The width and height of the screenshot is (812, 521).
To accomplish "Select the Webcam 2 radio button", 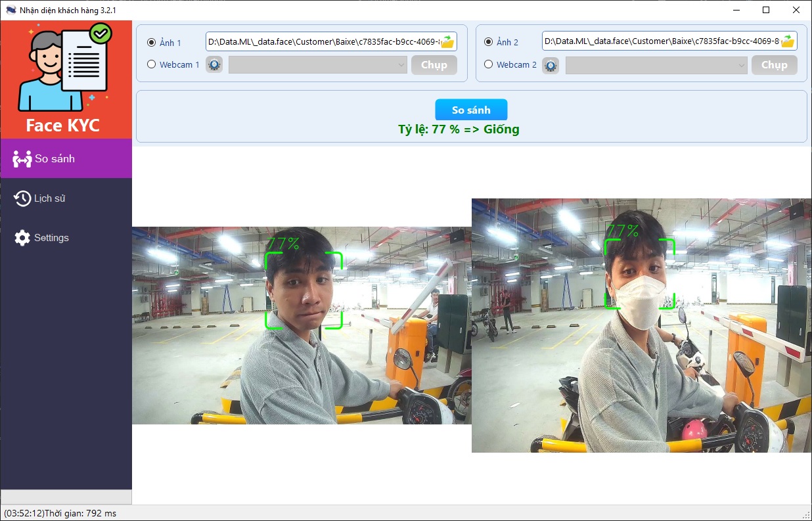I will pos(488,64).
